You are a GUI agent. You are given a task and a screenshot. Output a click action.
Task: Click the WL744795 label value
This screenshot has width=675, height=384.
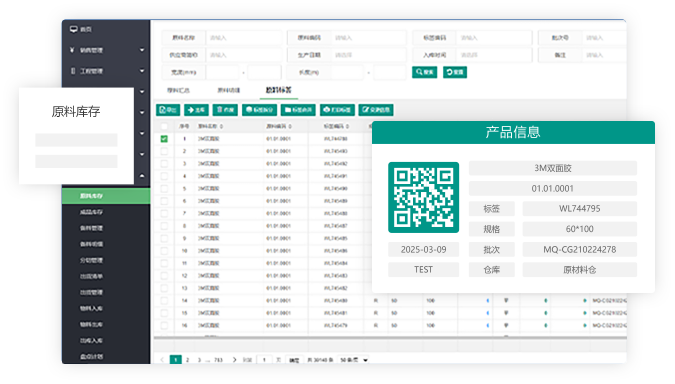point(579,209)
